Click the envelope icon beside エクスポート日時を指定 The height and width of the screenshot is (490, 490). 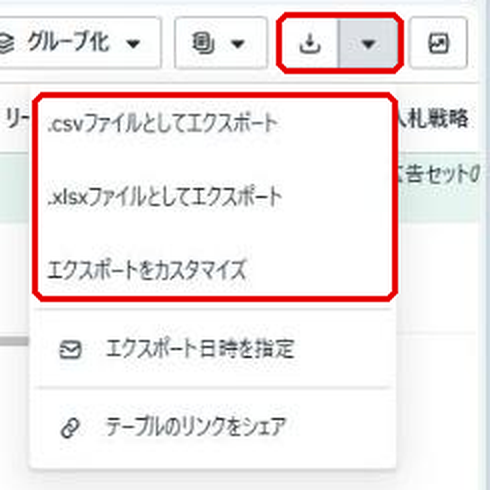[70, 350]
